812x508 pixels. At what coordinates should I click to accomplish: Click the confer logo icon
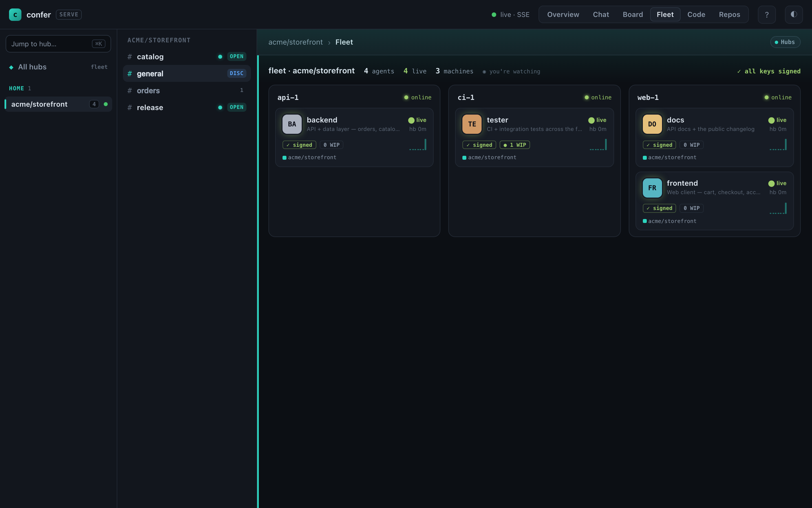coord(15,14)
